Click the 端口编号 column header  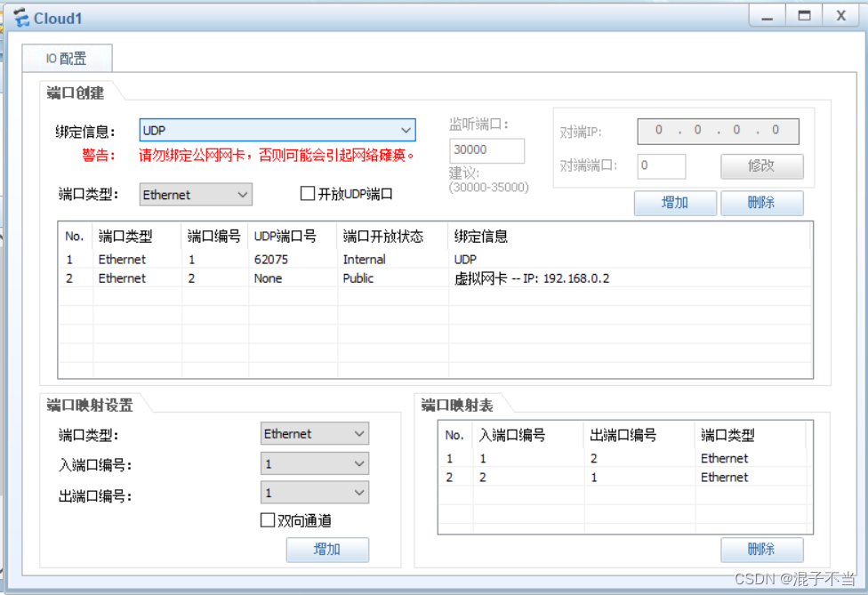point(215,237)
